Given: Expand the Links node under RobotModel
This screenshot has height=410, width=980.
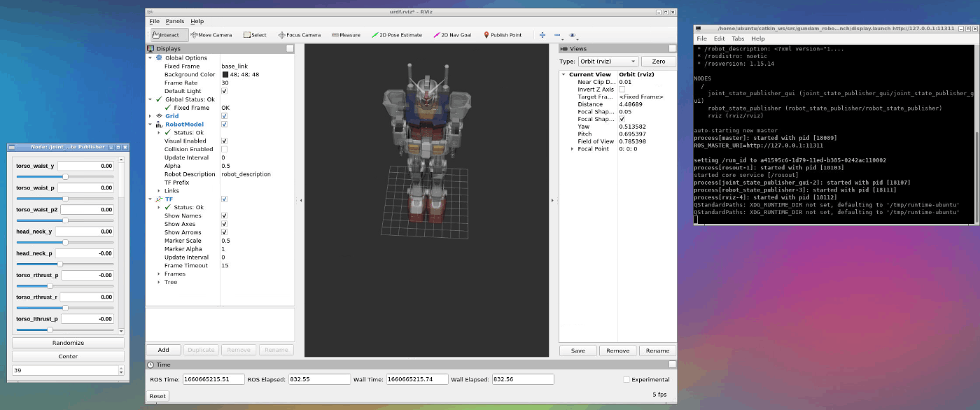Looking at the screenshot, I should coord(159,191).
